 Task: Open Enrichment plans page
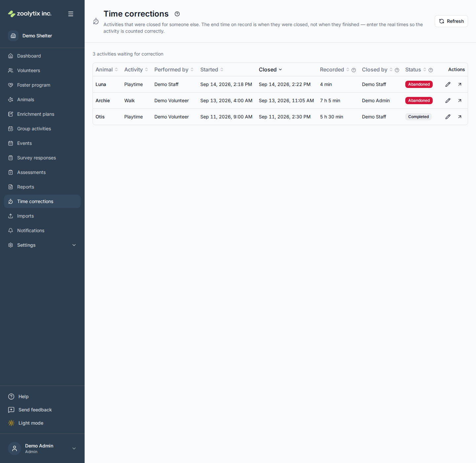point(42,114)
